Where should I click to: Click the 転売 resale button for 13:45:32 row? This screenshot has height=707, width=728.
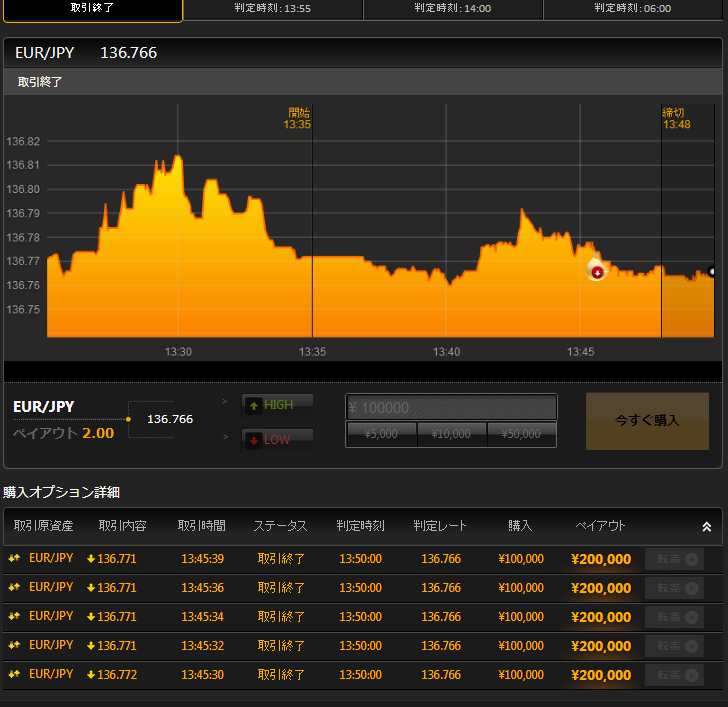click(674, 646)
